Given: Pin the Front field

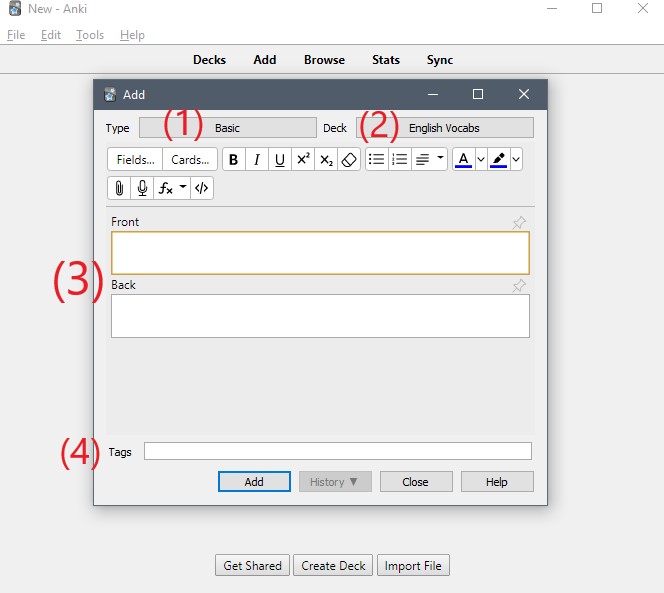Looking at the screenshot, I should tap(519, 222).
